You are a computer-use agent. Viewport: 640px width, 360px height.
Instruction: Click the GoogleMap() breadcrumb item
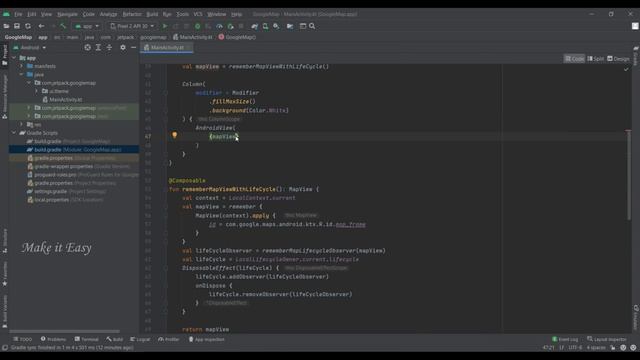tap(237, 37)
